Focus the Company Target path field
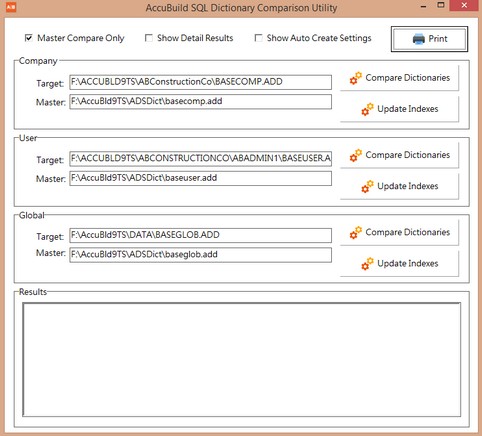 tap(201, 82)
